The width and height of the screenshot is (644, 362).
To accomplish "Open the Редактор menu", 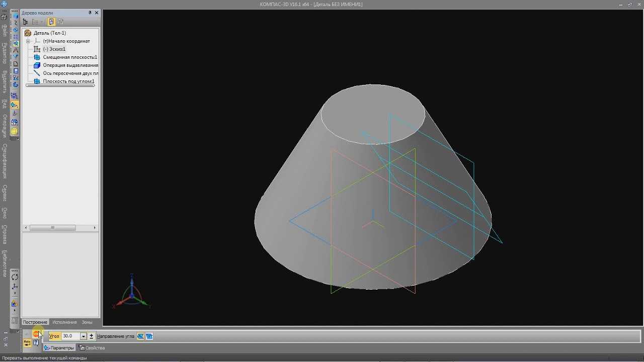I will pyautogui.click(x=5, y=53).
